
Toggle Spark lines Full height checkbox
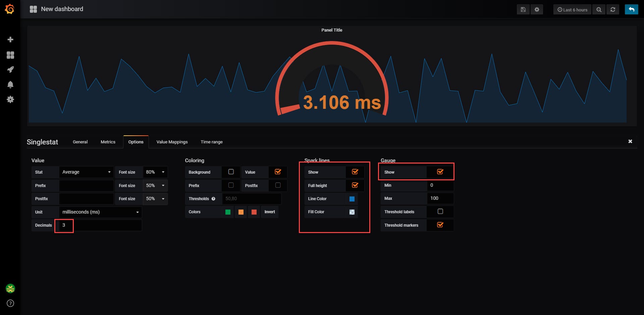pos(355,185)
